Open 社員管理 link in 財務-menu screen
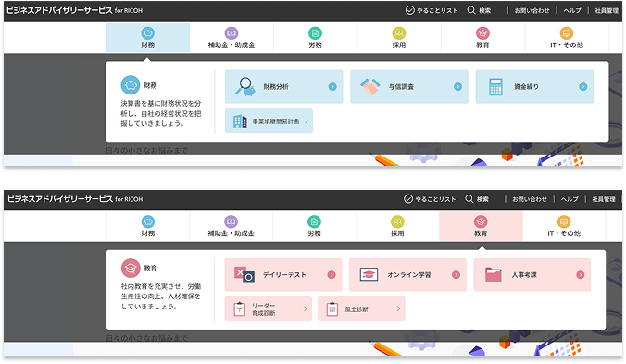Screen dimensions: 626x364 pyautogui.click(x=607, y=11)
